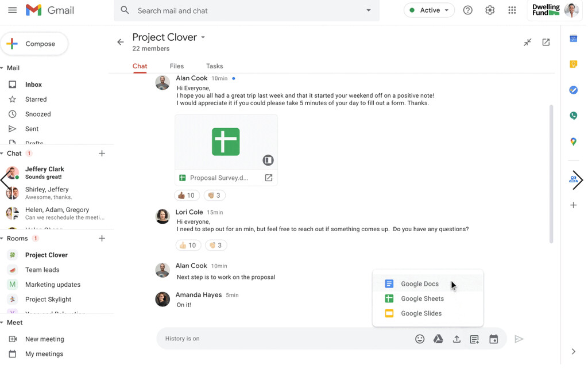Collapse the Meet section
This screenshot has height=368, width=588.
point(2,323)
